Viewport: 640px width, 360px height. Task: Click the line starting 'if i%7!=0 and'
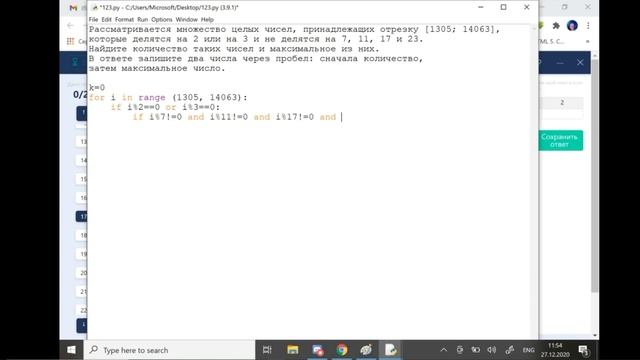click(x=234, y=117)
